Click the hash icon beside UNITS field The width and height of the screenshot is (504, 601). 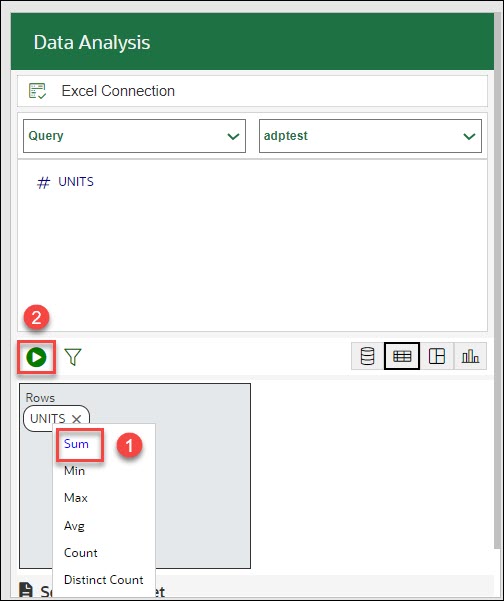click(43, 182)
